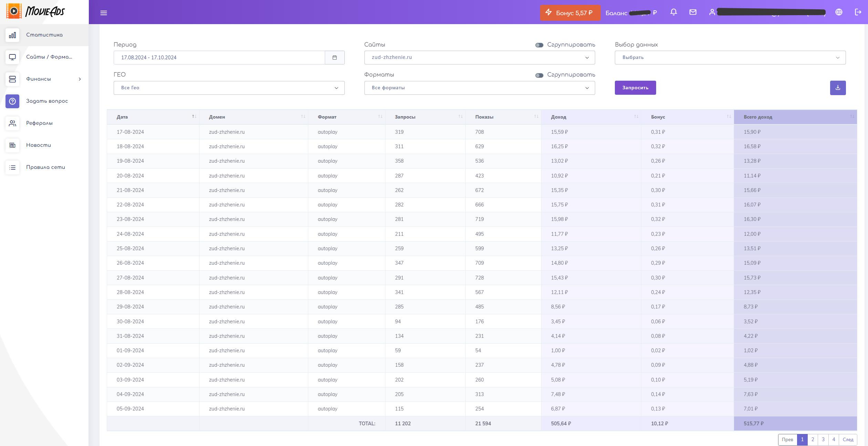The height and width of the screenshot is (446, 868).
Task: Open the mail messages icon
Action: click(693, 12)
